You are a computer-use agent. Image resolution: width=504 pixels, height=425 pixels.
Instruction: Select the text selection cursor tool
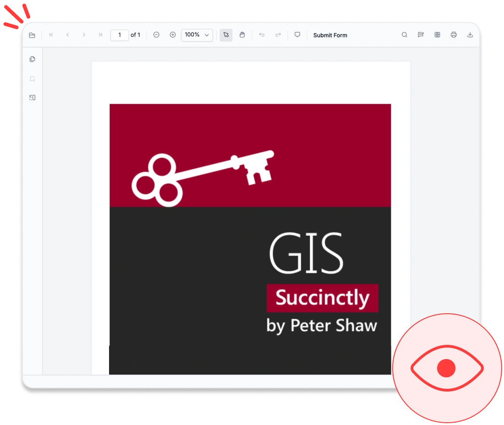click(225, 35)
